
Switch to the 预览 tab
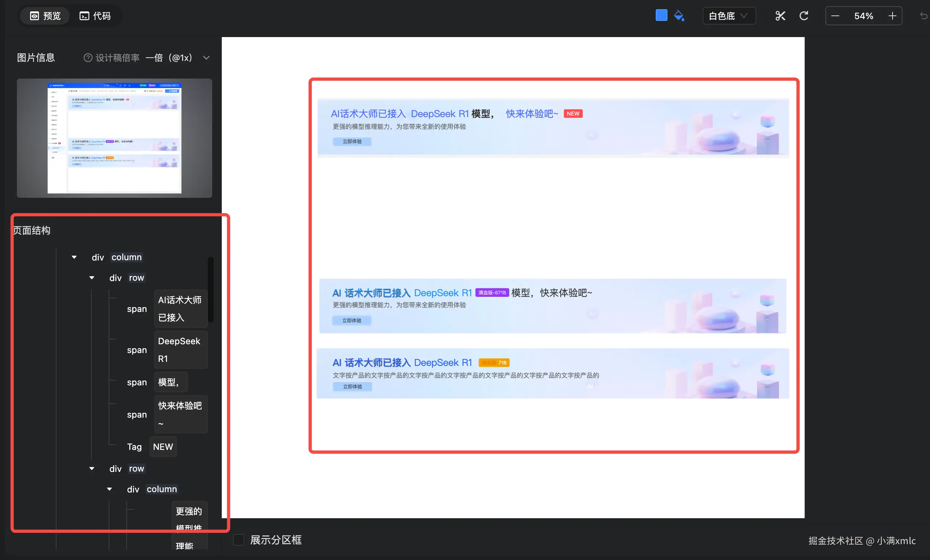[x=45, y=16]
